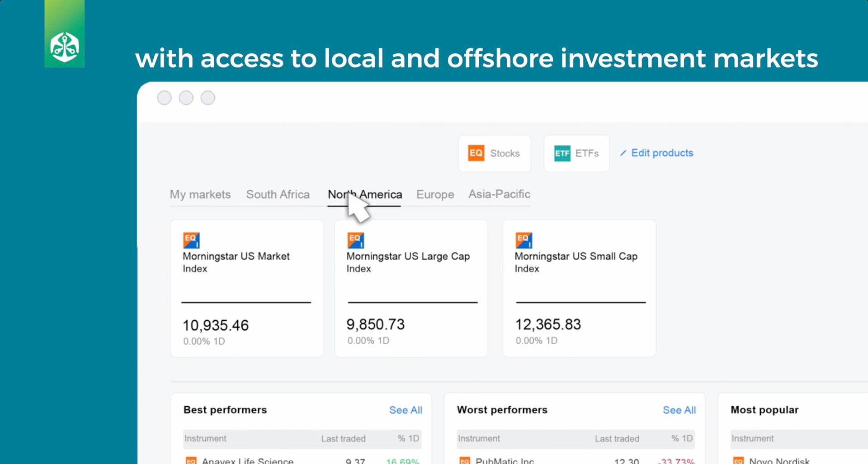The image size is (868, 464).
Task: Open the Morningstar US Small Cap Index card
Action: (579, 288)
